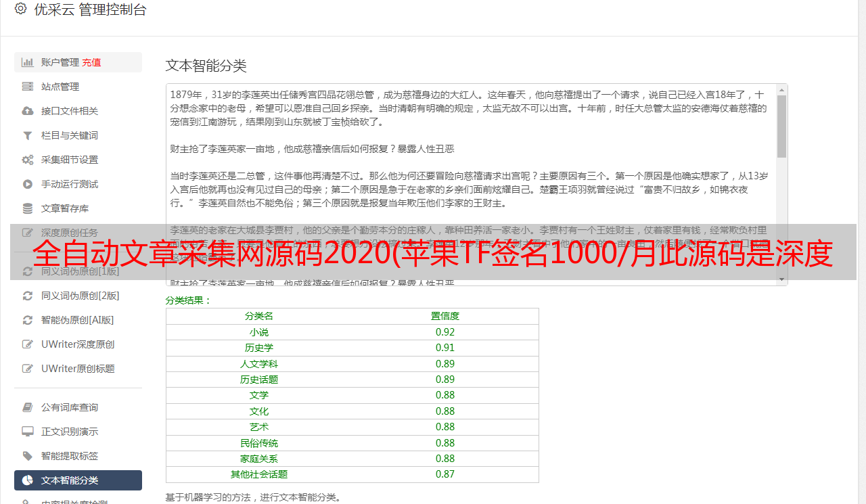The image size is (866, 504).
Task: Select the active 文本智能分类 item
Action: click(78, 480)
